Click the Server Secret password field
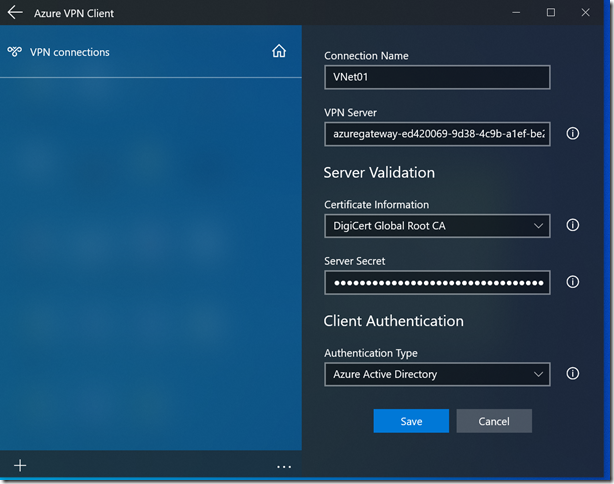Image resolution: width=614 pixels, height=484 pixels. point(437,282)
